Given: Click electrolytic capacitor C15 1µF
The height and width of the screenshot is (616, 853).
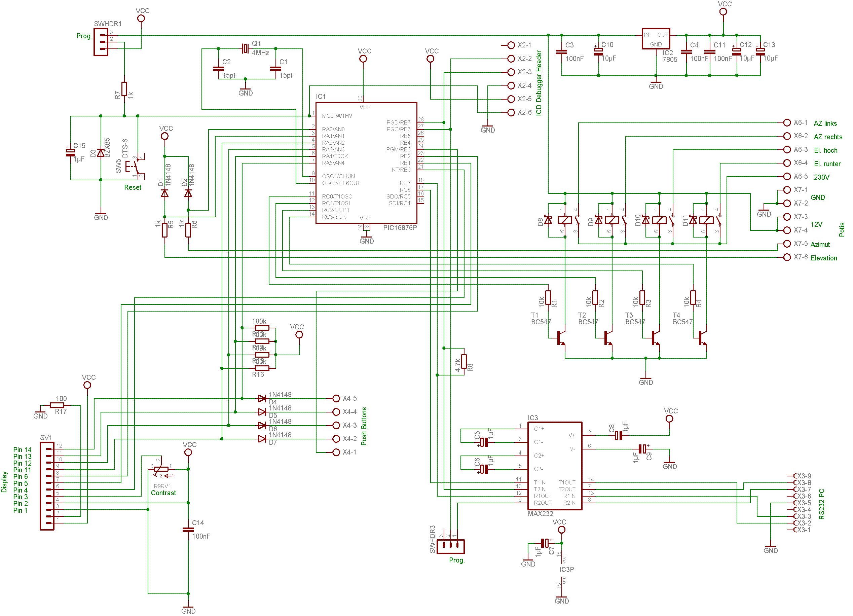Looking at the screenshot, I should 70,152.
